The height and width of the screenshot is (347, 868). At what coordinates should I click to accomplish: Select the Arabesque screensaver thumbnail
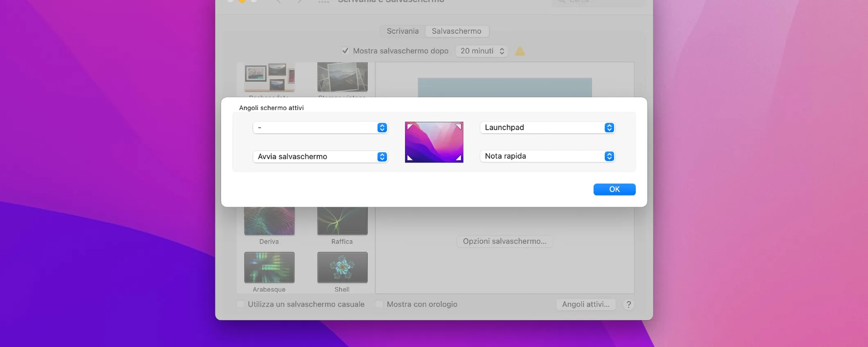click(269, 267)
